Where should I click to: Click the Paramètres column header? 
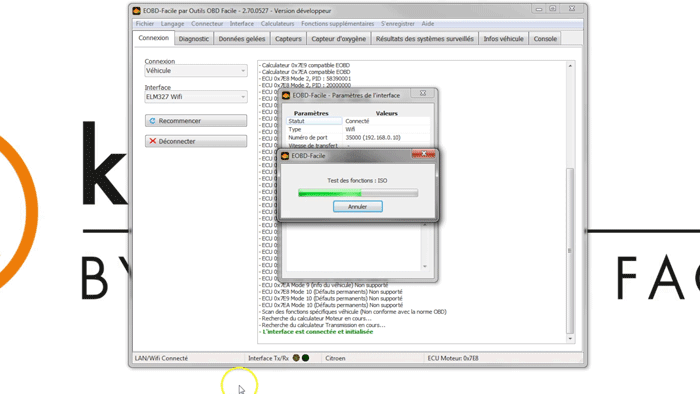click(311, 113)
